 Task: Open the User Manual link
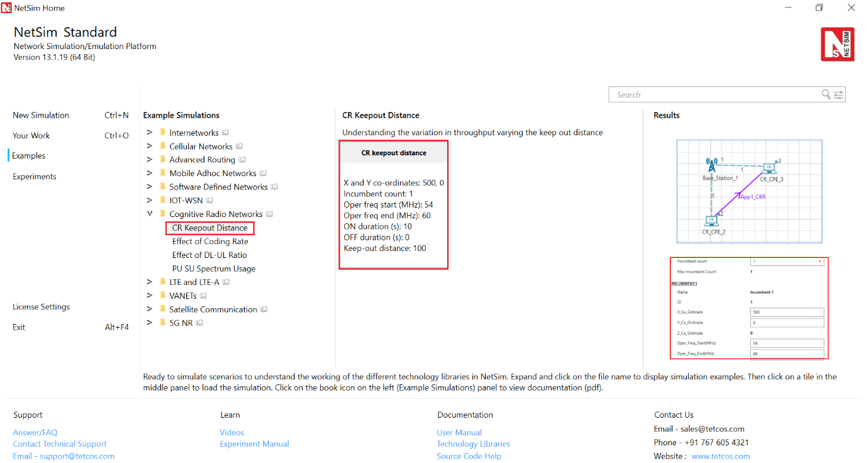tap(459, 432)
